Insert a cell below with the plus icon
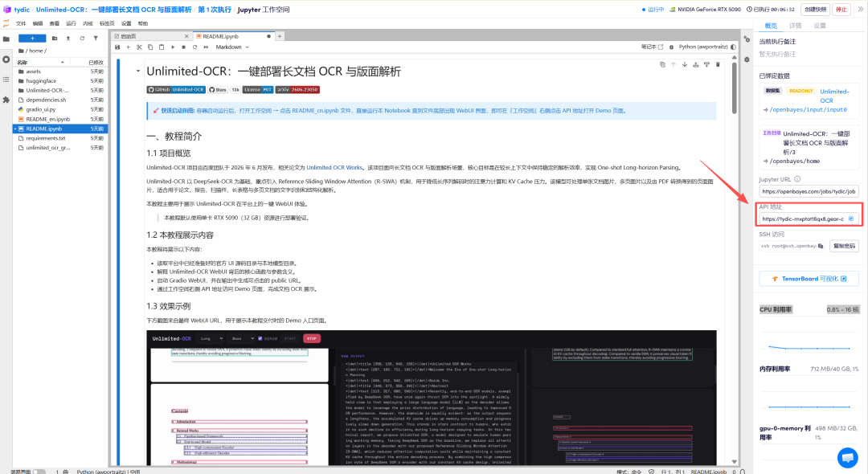The width and height of the screenshot is (868, 474). 128,47
